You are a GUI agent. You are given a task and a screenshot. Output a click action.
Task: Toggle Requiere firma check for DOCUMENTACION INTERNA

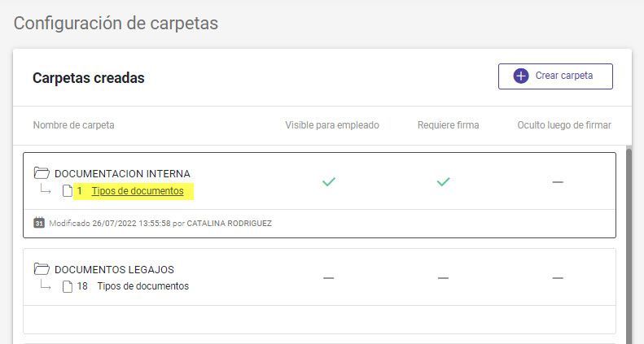click(x=443, y=181)
